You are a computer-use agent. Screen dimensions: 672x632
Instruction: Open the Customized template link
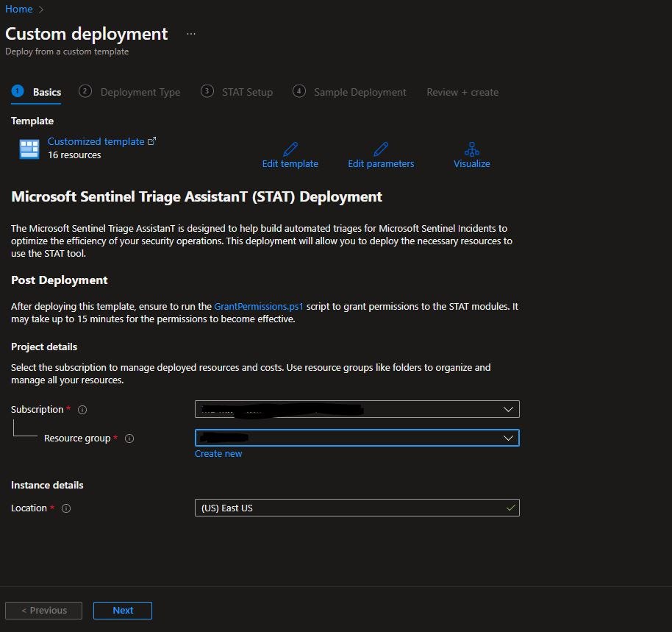click(96, 141)
